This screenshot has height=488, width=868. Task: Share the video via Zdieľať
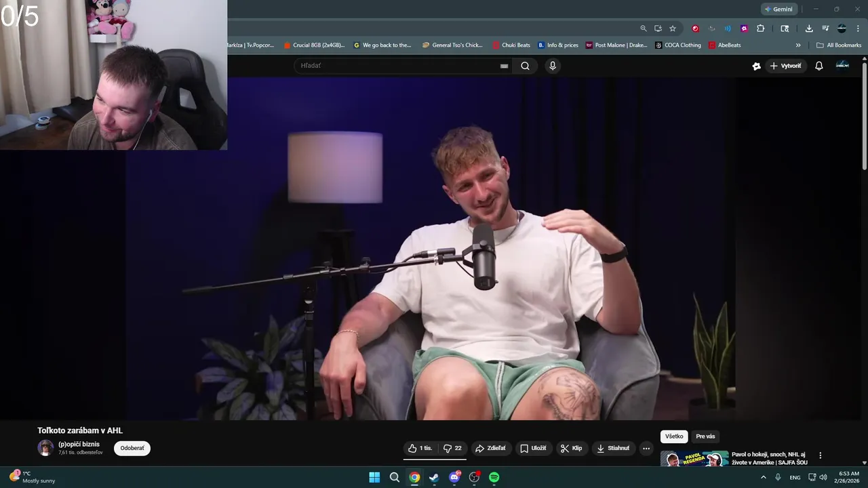coord(490,448)
